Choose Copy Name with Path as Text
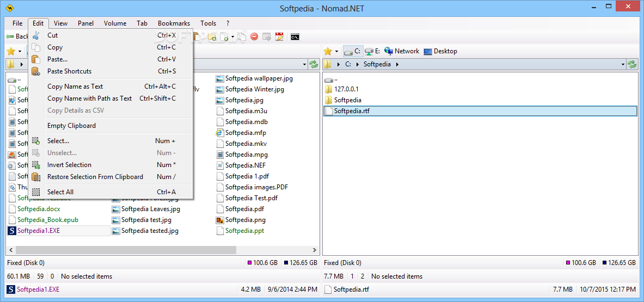The height and width of the screenshot is (302, 644). pos(111,98)
